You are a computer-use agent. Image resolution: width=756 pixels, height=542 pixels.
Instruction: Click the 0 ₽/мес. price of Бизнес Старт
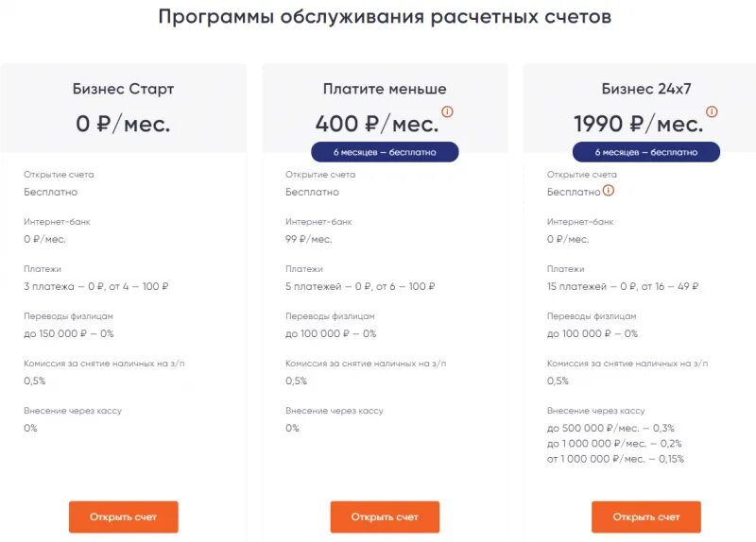(124, 125)
